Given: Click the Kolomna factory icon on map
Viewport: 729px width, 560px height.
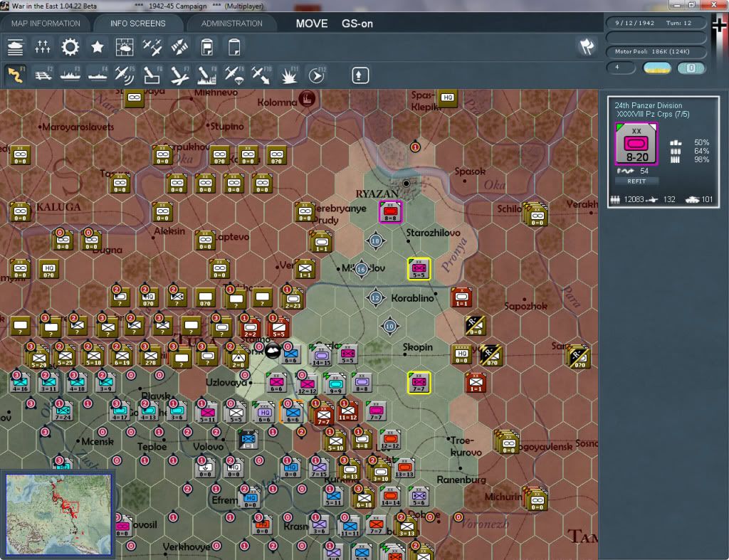Looking at the screenshot, I should click(x=307, y=98).
